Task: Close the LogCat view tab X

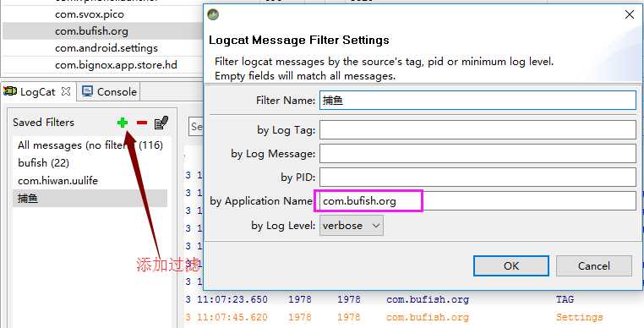Action: tap(66, 91)
